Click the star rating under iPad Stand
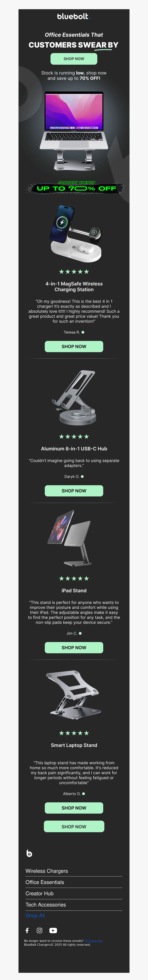 click(x=74, y=578)
